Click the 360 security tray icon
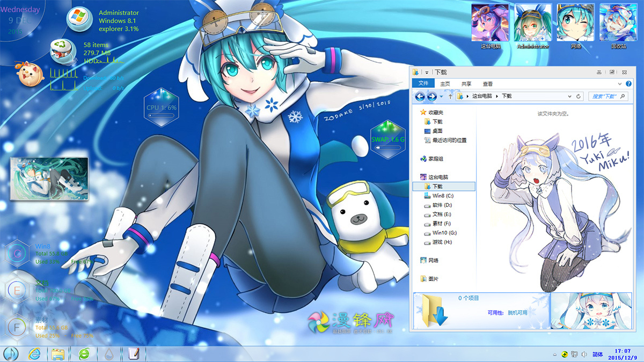Viewport: 644px width, 362px height. 563,354
